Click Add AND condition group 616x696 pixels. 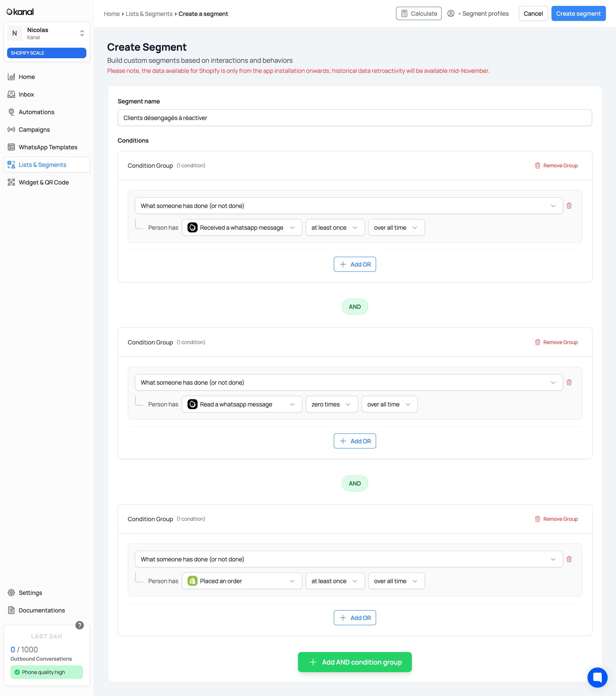[355, 662]
